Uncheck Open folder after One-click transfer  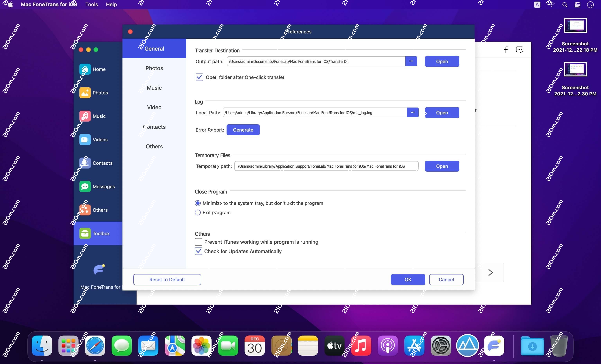coord(199,77)
